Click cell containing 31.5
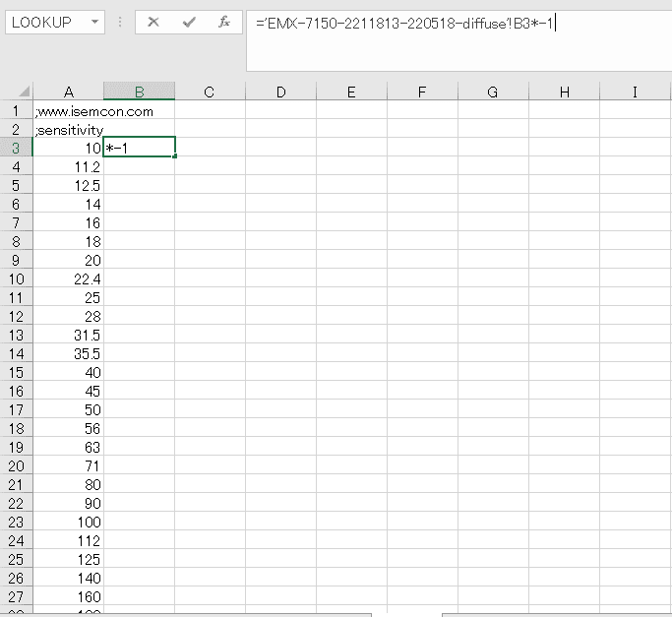This screenshot has width=672, height=617. pos(68,335)
